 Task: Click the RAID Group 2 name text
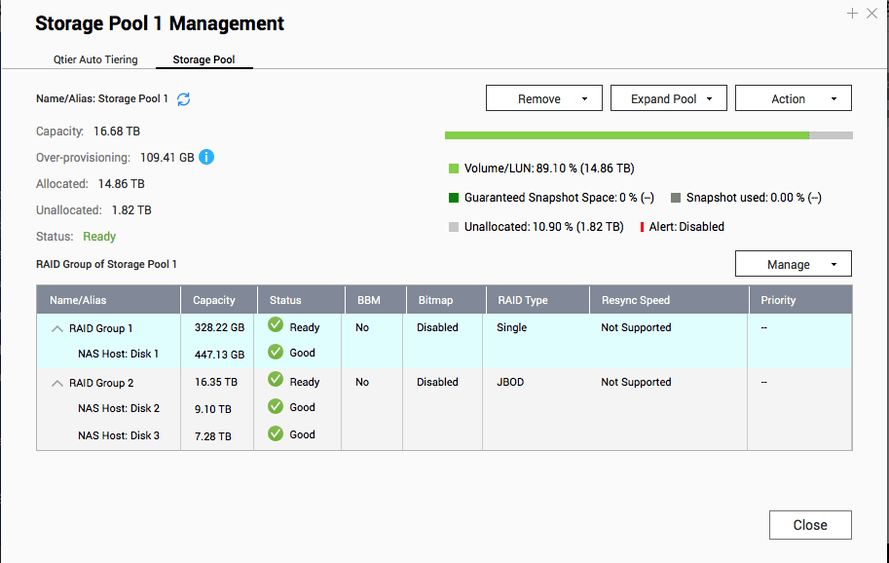(101, 383)
